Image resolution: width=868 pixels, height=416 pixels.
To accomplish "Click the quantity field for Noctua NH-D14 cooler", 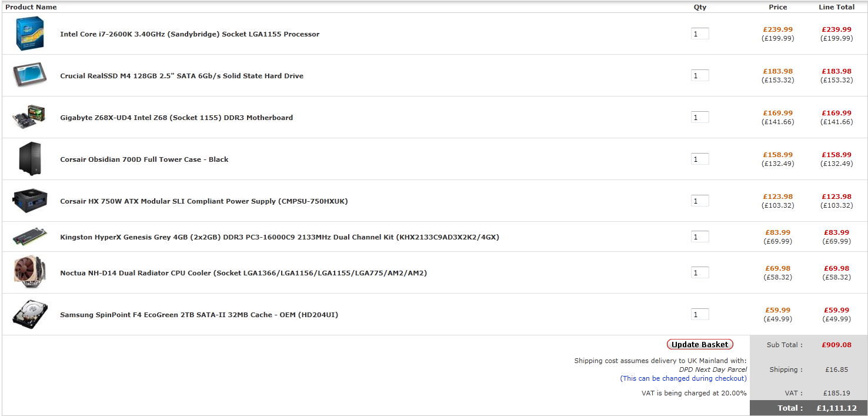I will 699,273.
